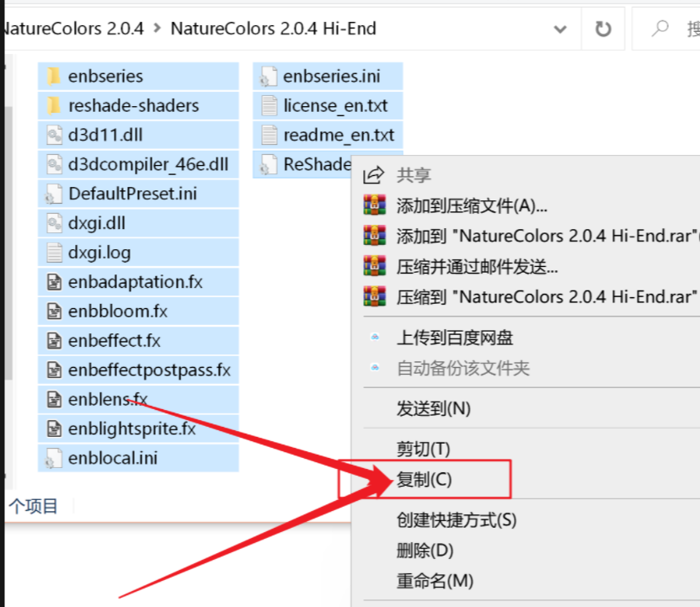Click the d3dcompiler_46e.dll file icon

[54, 165]
